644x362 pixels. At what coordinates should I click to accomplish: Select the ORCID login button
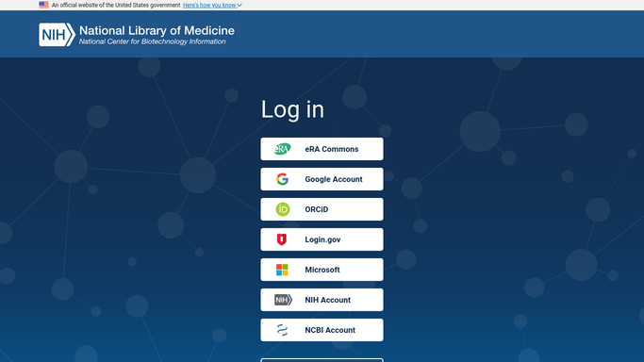click(322, 209)
